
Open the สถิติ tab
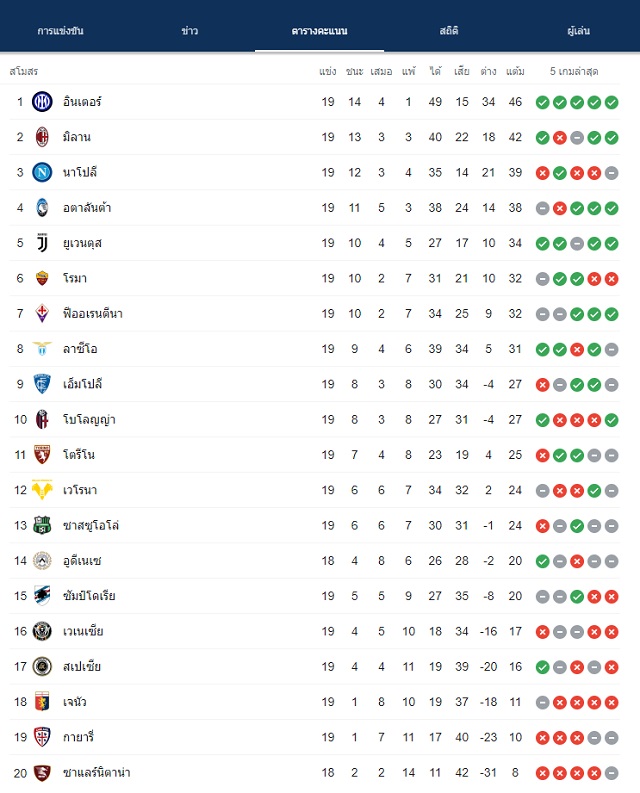[449, 31]
